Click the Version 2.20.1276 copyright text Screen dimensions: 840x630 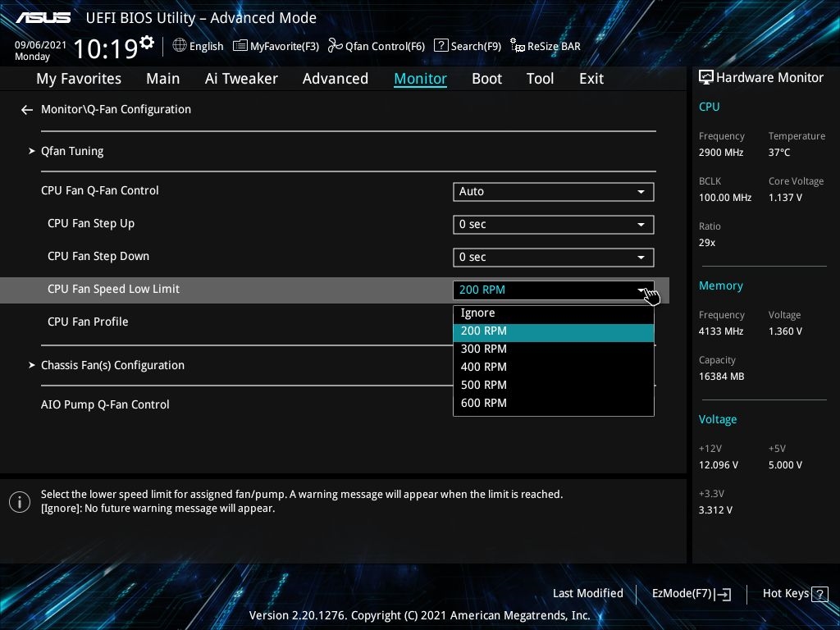[x=419, y=615]
